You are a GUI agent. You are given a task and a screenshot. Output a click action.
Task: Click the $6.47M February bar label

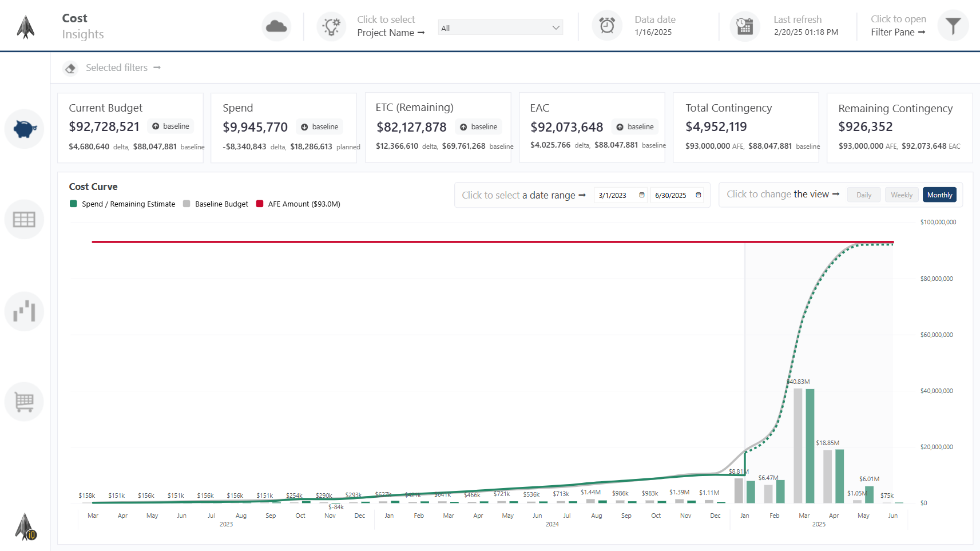[x=768, y=478]
